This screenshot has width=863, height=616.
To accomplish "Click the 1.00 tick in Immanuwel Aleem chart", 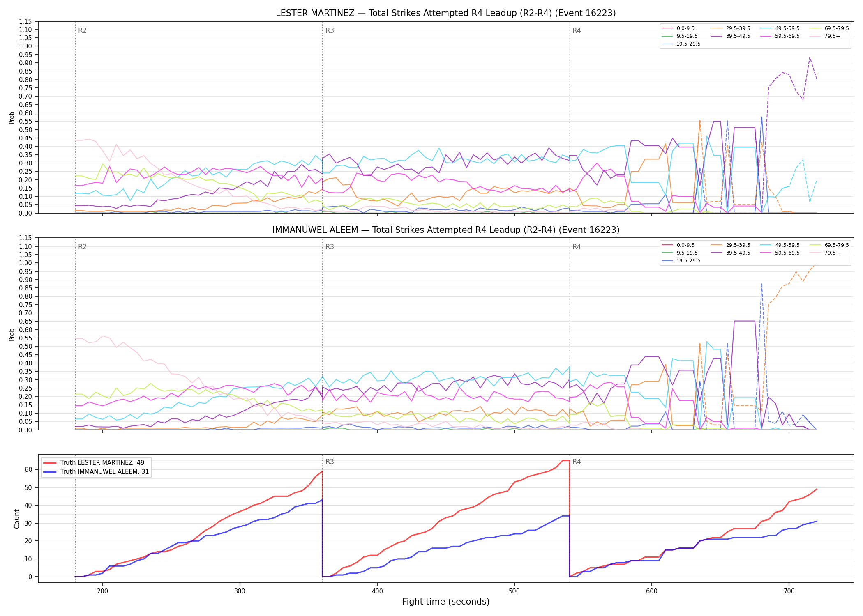I will pyautogui.click(x=26, y=263).
